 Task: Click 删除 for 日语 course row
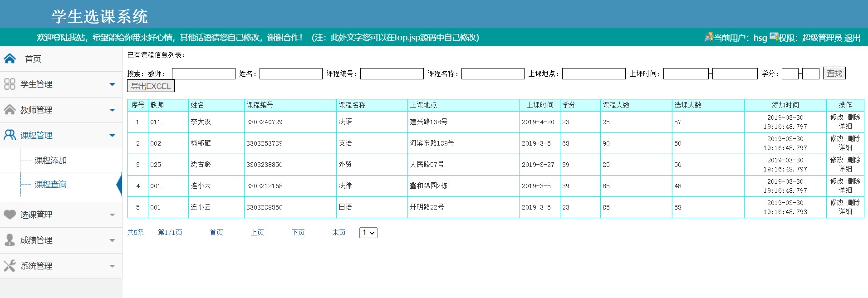tap(854, 202)
